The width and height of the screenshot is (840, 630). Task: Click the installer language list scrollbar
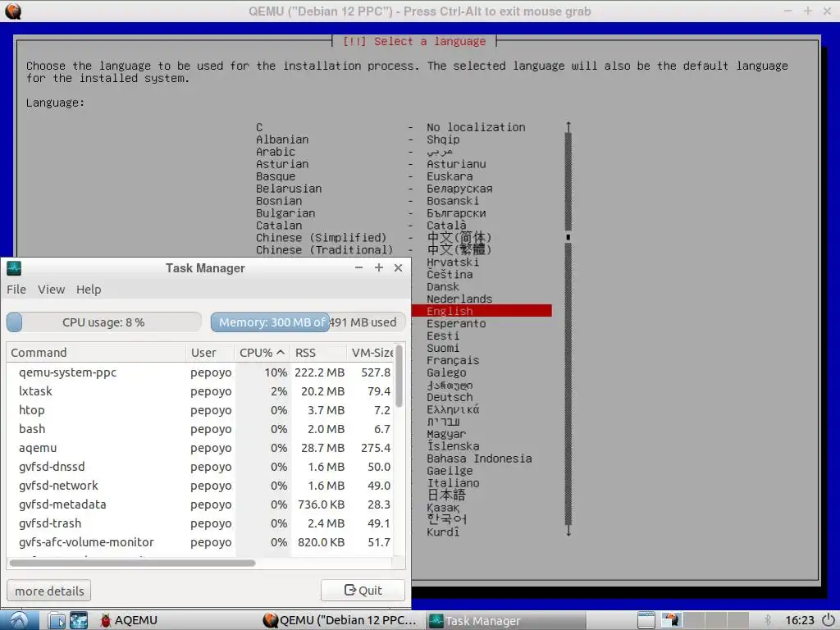click(568, 329)
